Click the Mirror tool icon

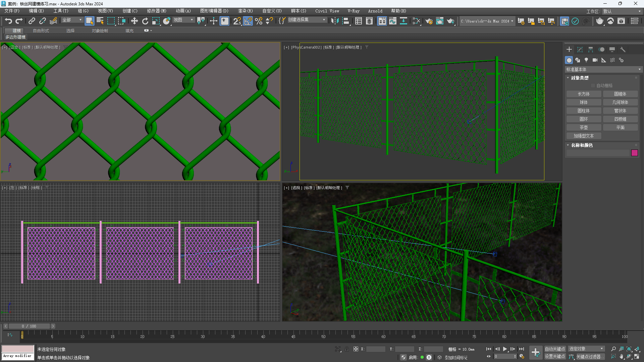335,21
